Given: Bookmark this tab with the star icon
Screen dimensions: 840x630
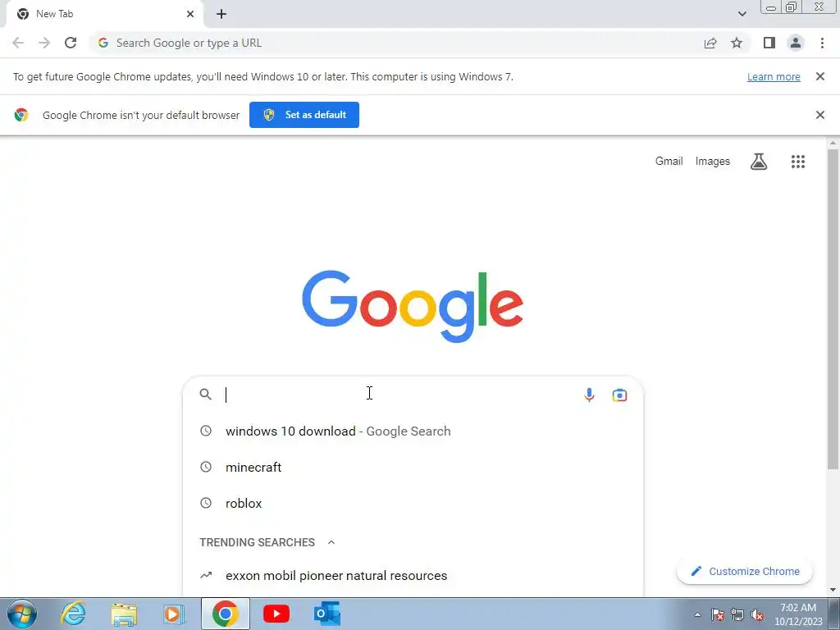Looking at the screenshot, I should 737,43.
